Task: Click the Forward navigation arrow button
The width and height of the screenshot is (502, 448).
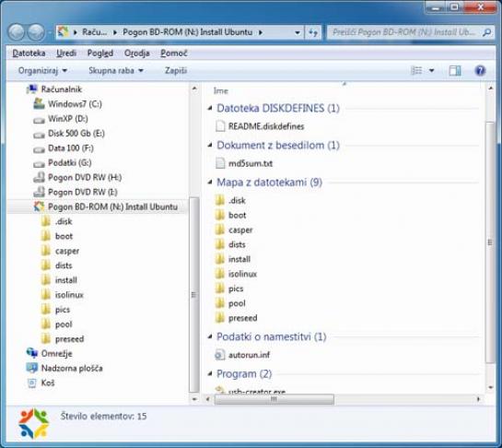Action: coord(36,32)
